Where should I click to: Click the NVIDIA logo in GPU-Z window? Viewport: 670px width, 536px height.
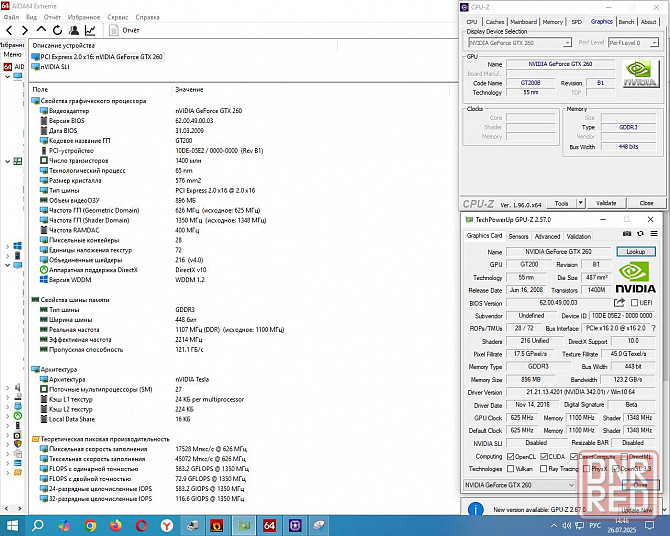(635, 277)
